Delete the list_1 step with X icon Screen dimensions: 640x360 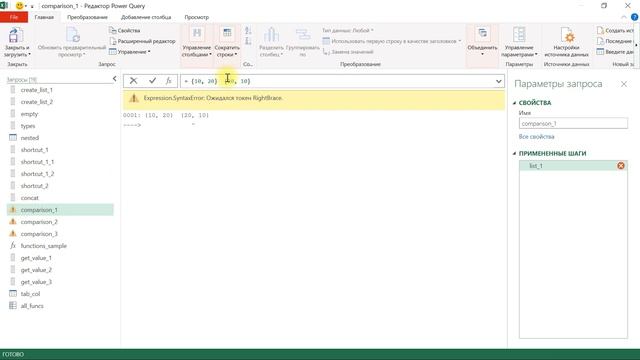(x=621, y=166)
